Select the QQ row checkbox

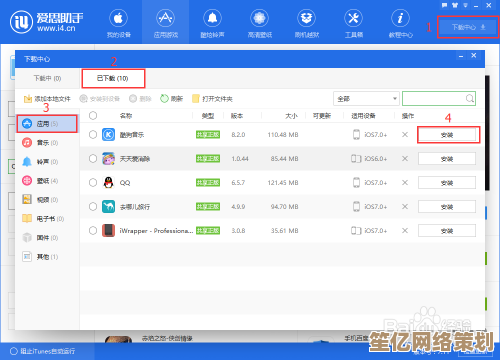pyautogui.click(x=93, y=183)
